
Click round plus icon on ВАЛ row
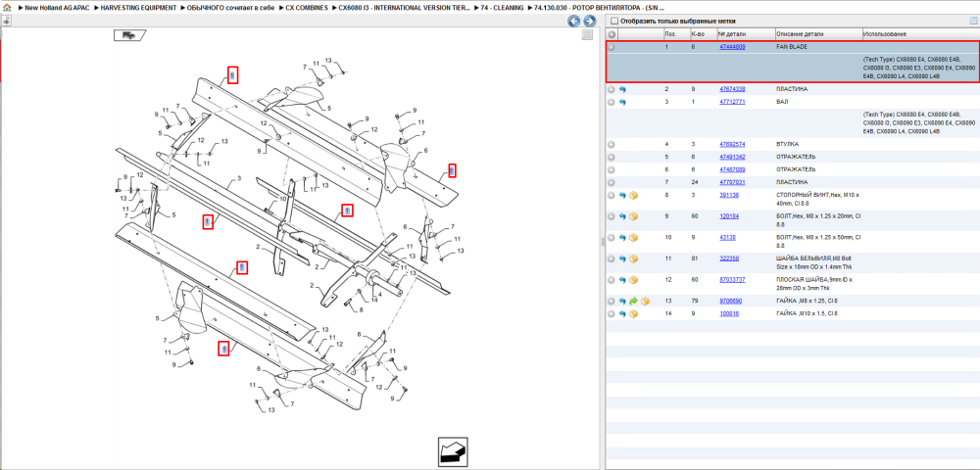(612, 102)
